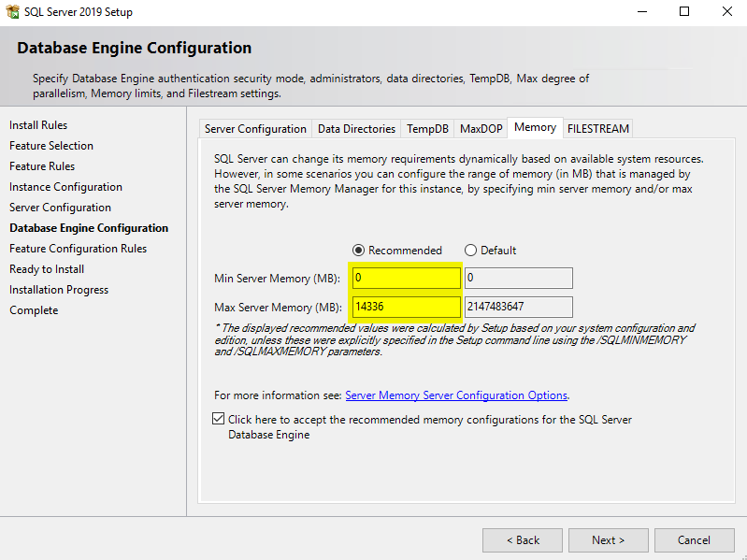Switch to the Server Configuration tab

pos(255,129)
